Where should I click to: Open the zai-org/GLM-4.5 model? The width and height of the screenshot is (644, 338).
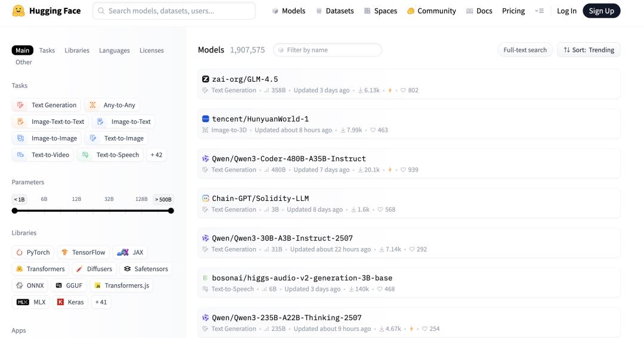409,84
